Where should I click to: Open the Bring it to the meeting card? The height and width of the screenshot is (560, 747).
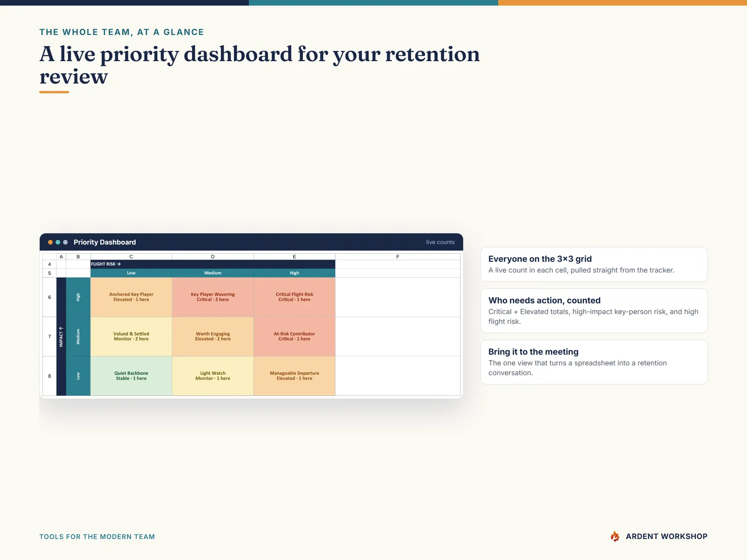594,362
